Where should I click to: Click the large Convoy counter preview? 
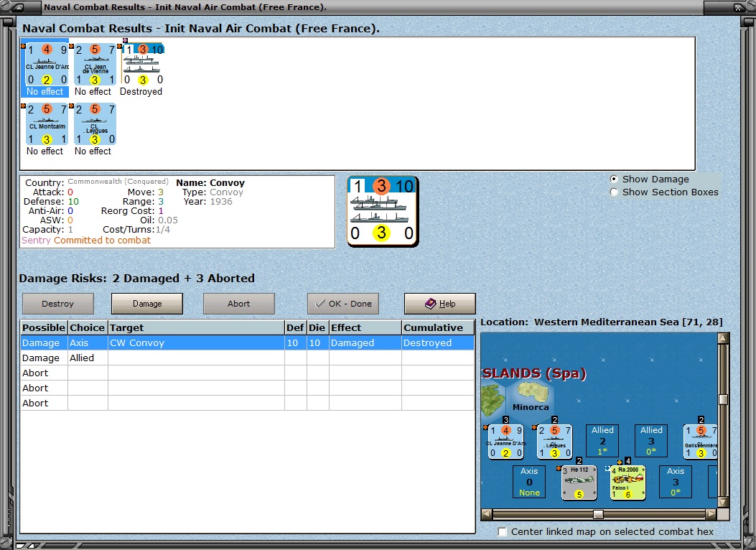383,211
